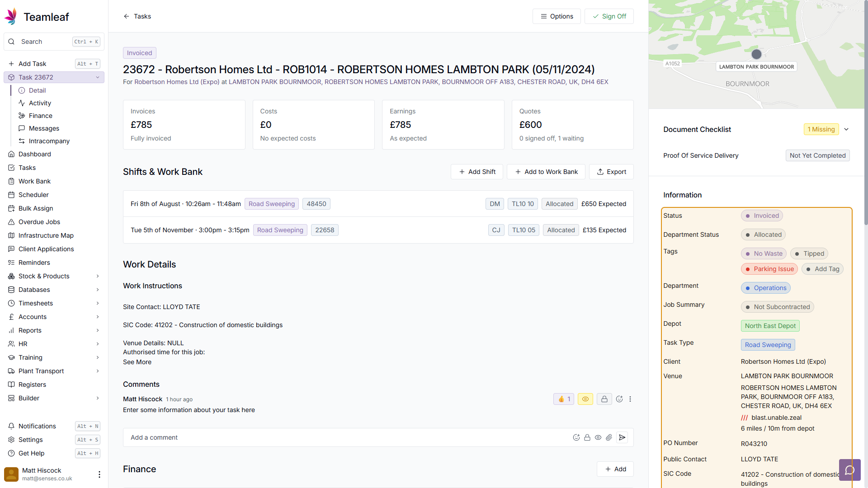Screen dimensions: 868x488
Task: Send the comment with the arrow icon
Action: click(622, 437)
